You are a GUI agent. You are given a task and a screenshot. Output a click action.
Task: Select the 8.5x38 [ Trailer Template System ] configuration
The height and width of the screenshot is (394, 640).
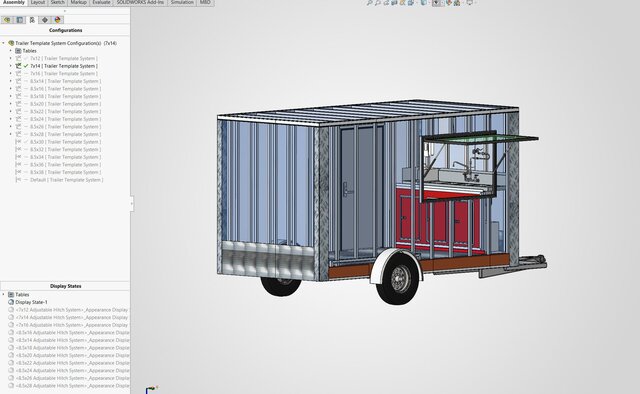[x=65, y=172]
